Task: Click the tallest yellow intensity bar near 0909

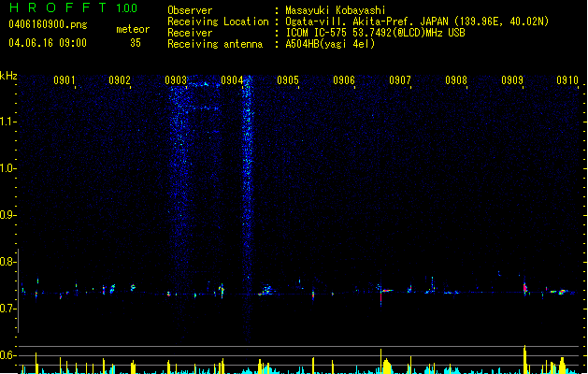Action: coord(525,359)
